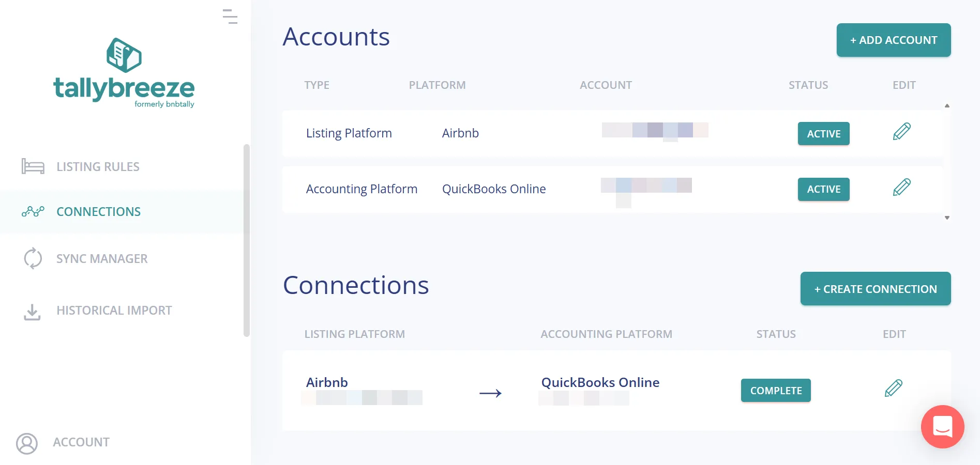Open the Listing Rules page
980x465 pixels.
(x=98, y=167)
